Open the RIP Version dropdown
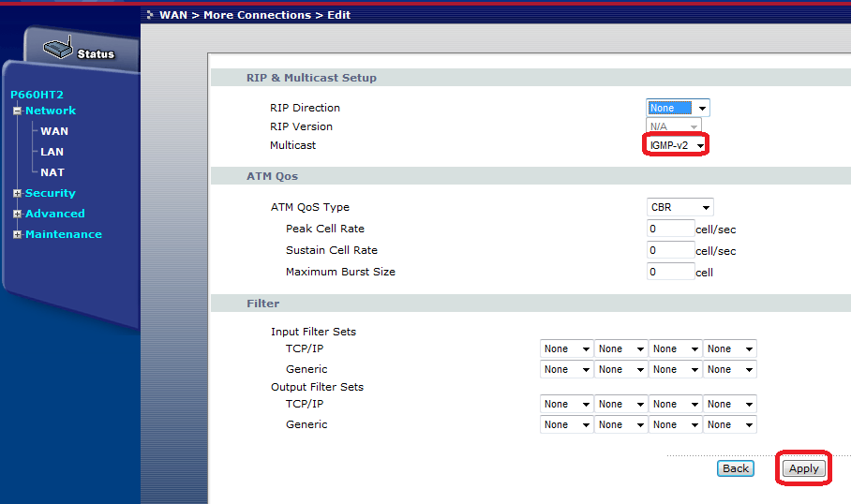Viewport: 851px width, 504px height. point(674,126)
